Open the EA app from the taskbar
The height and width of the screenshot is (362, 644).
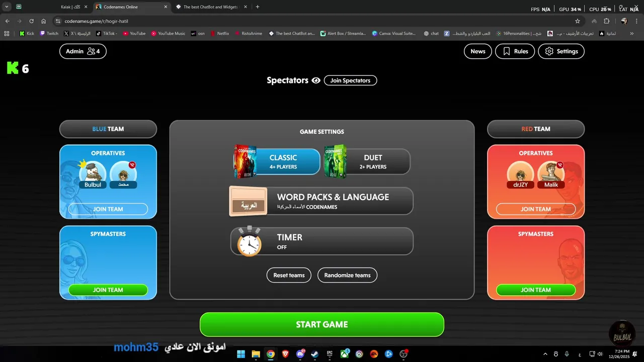[374, 354]
